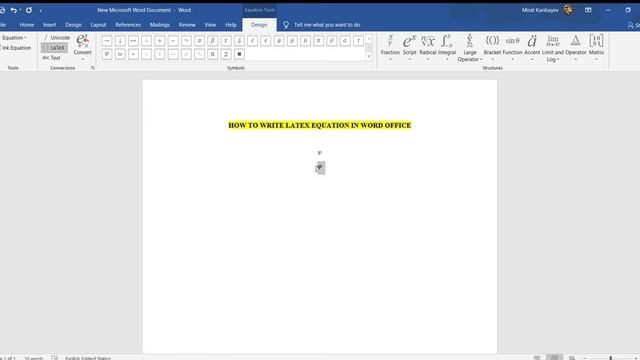
Task: Insert the black square end-of-proof symbol
Action: pyautogui.click(x=239, y=54)
